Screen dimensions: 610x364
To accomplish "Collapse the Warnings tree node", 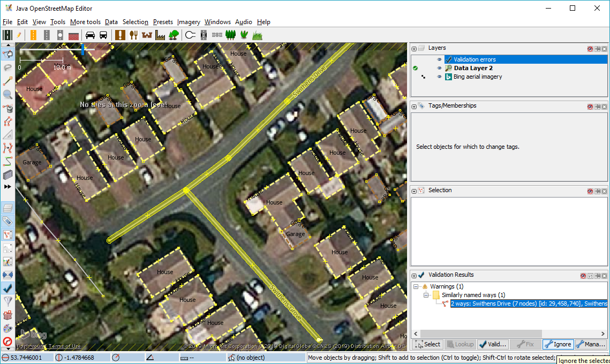I will [x=417, y=286].
